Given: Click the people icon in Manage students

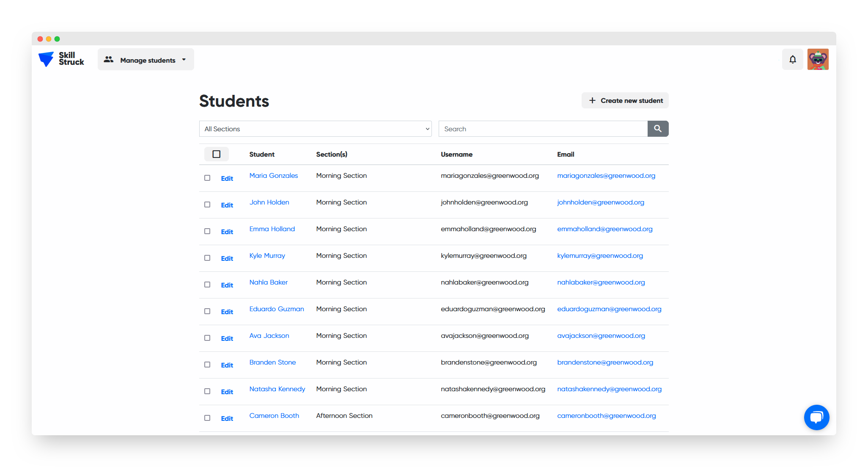Looking at the screenshot, I should coord(109,60).
